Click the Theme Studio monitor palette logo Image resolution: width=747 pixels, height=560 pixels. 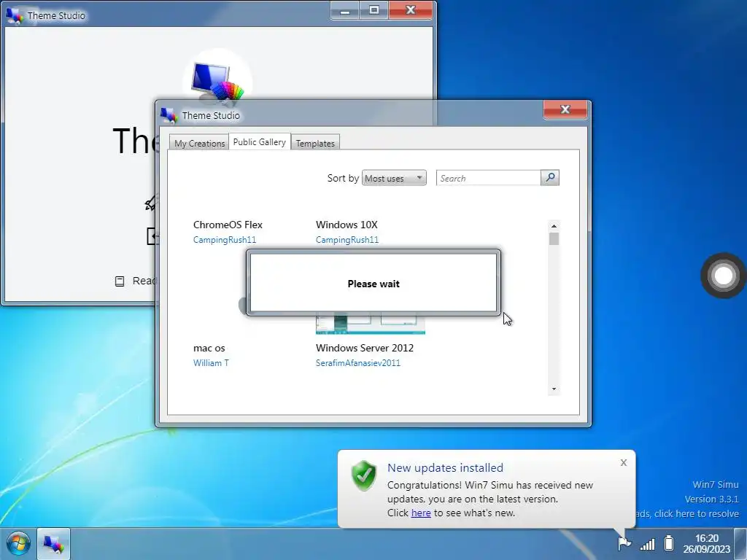(217, 82)
